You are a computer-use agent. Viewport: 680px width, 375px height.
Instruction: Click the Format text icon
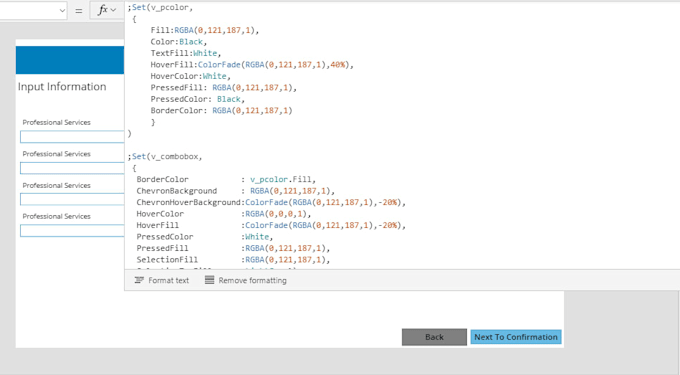tap(139, 280)
